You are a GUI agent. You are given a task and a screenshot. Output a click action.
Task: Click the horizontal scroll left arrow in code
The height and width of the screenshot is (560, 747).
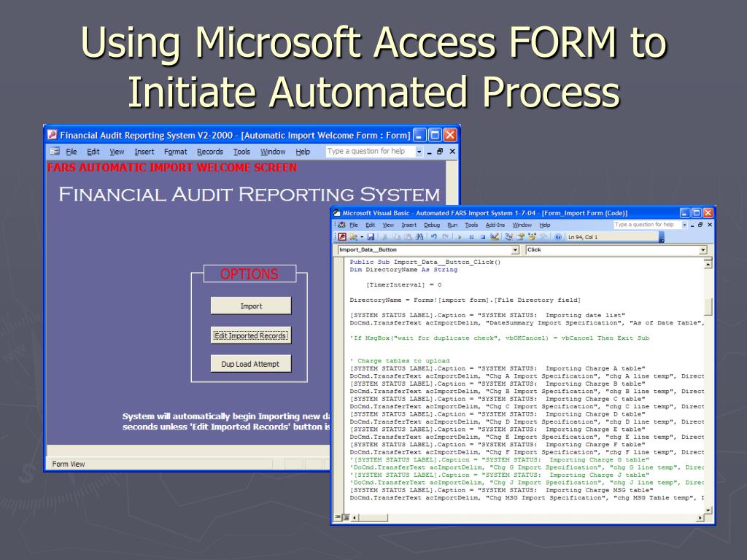pyautogui.click(x=355, y=518)
